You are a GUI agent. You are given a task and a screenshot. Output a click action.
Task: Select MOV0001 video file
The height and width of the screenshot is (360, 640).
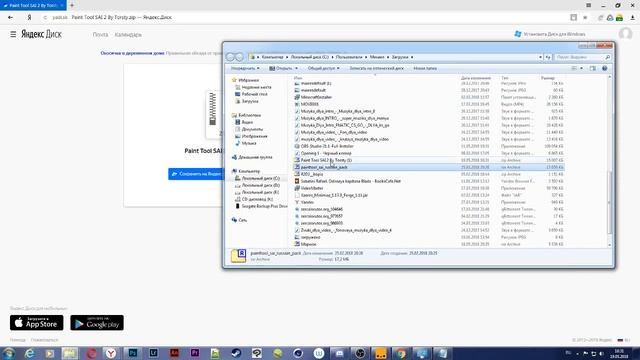[306, 104]
